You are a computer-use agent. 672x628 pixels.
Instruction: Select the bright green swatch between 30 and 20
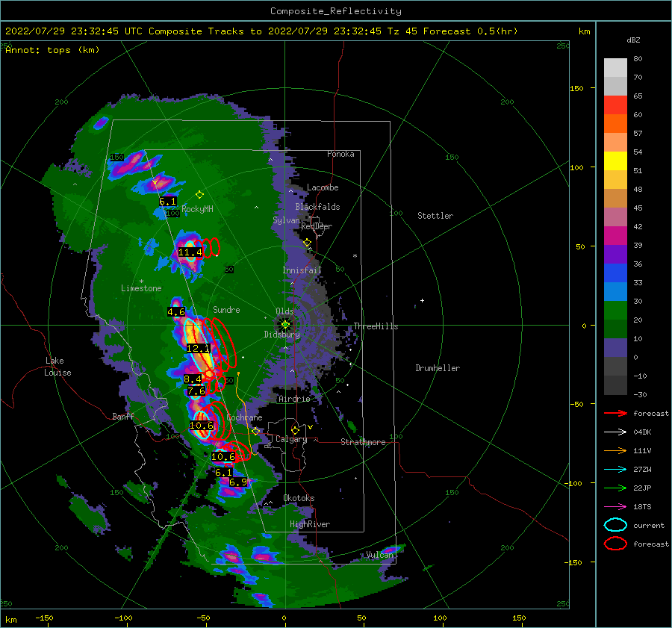615,311
